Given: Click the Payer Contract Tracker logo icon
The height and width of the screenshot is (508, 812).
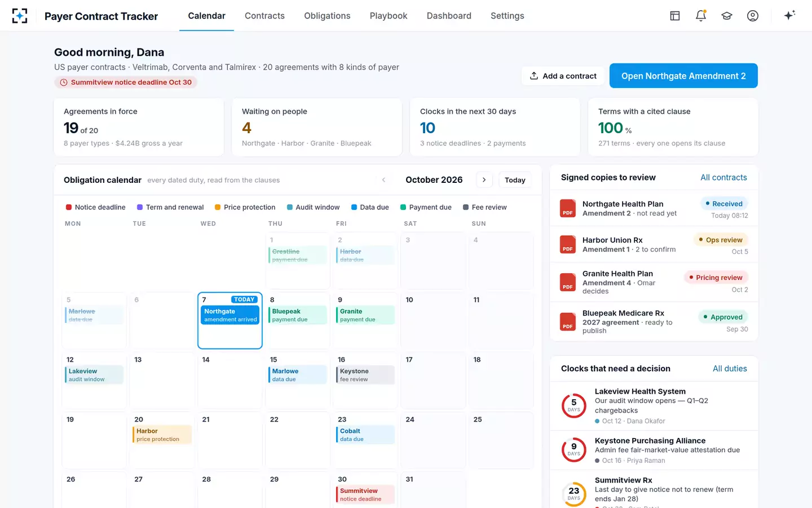Looking at the screenshot, I should point(20,16).
